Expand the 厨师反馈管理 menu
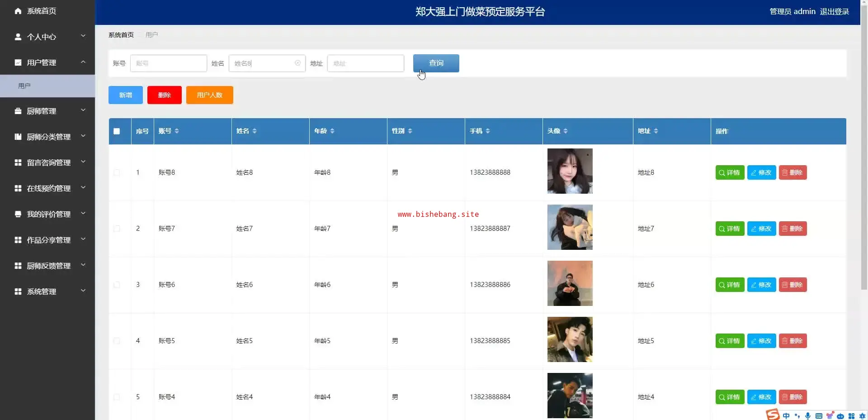868x420 pixels. tap(47, 266)
